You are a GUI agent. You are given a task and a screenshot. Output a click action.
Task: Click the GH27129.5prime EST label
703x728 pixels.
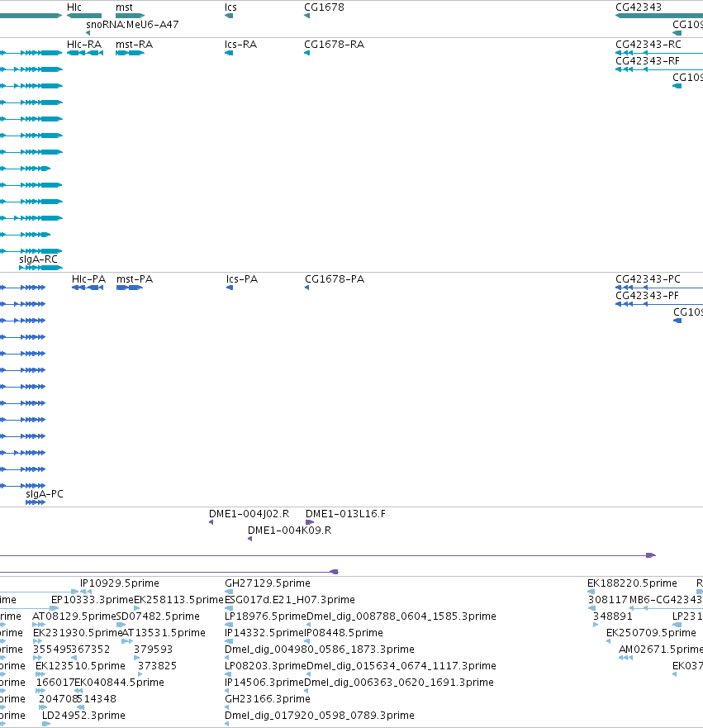click(x=268, y=583)
